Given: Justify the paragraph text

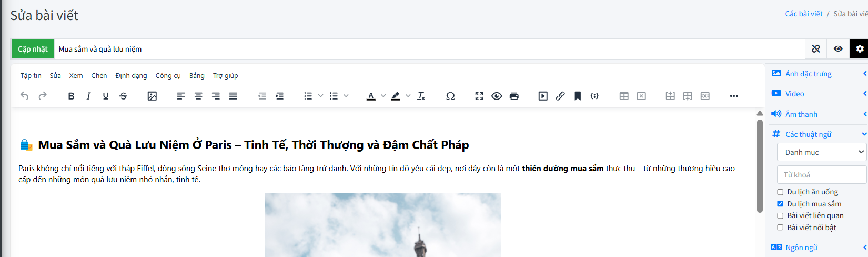Looking at the screenshot, I should [x=233, y=96].
